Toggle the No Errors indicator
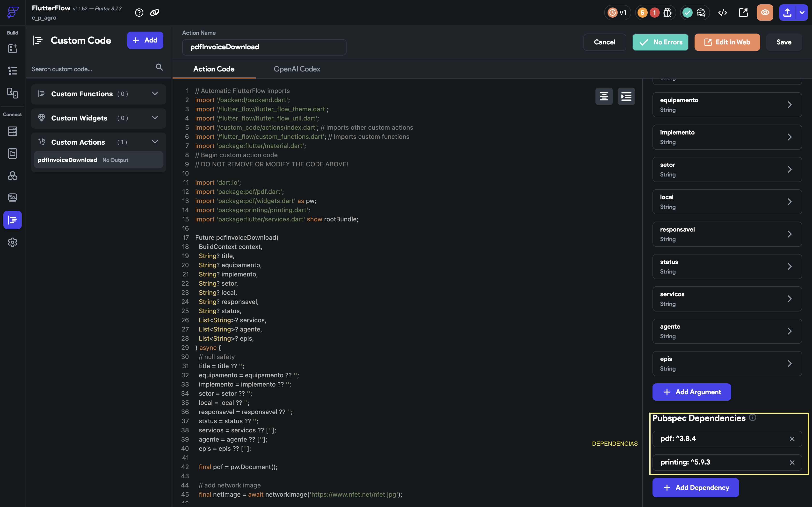 [660, 42]
